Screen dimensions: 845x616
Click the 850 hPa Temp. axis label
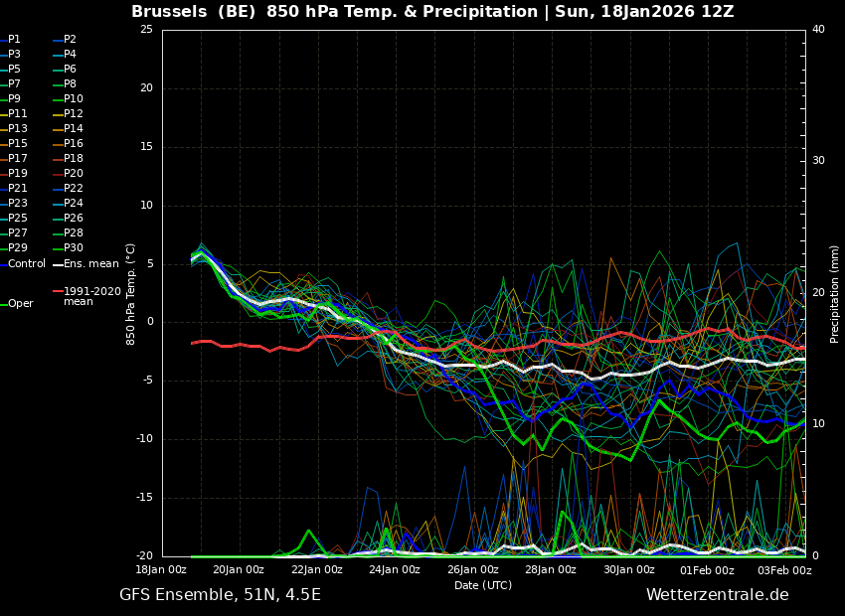[130, 293]
